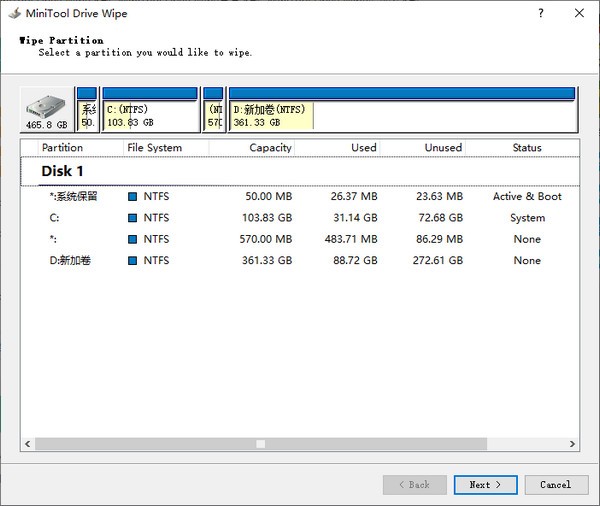Click the Unused column header
The height and width of the screenshot is (506, 600).
tap(422, 148)
